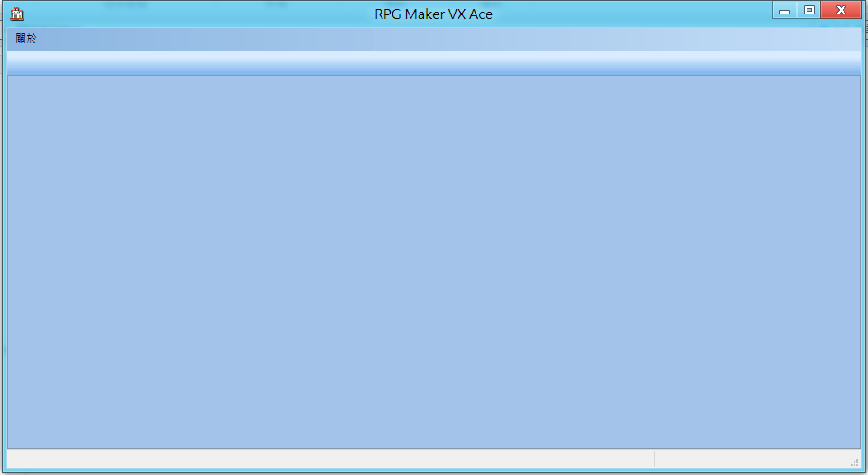Viewport: 868px width, 475px height.
Task: Click the status bar resize grip
Action: pyautogui.click(x=854, y=461)
